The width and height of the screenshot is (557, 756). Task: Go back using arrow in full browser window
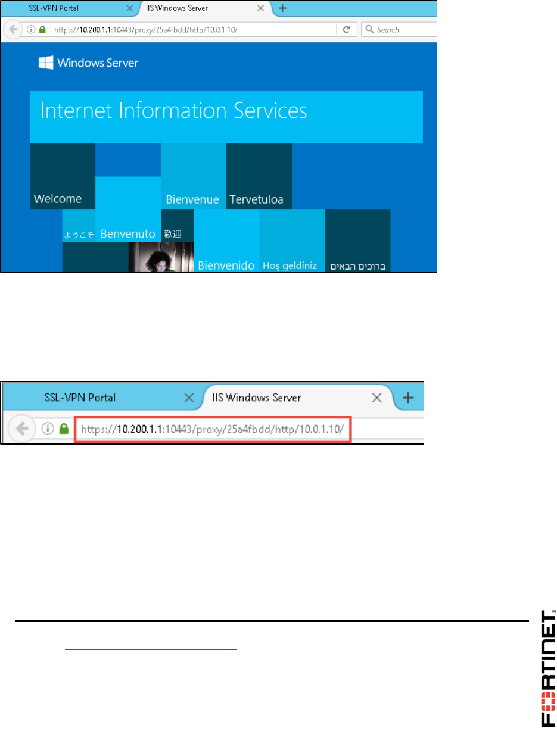click(13, 29)
